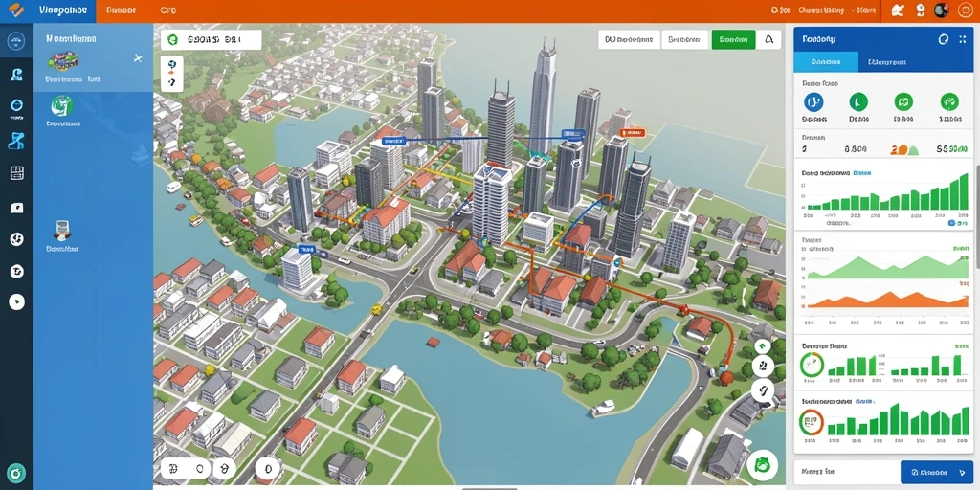Click the right panel vertical scrollbar
The image size is (980, 490).
click(977, 215)
